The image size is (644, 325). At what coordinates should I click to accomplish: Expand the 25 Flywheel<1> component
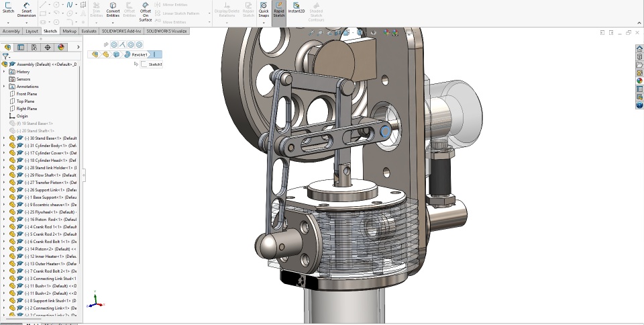click(4, 212)
